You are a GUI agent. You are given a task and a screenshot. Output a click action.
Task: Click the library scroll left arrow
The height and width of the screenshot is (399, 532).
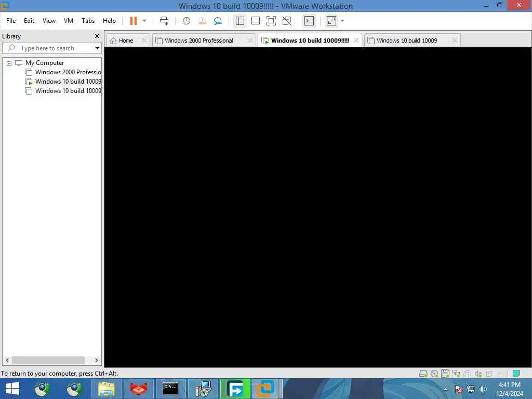7,361
